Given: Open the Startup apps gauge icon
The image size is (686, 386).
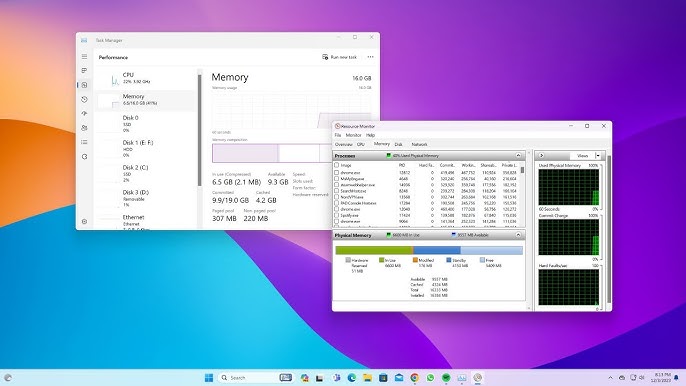Looking at the screenshot, I should [84, 113].
